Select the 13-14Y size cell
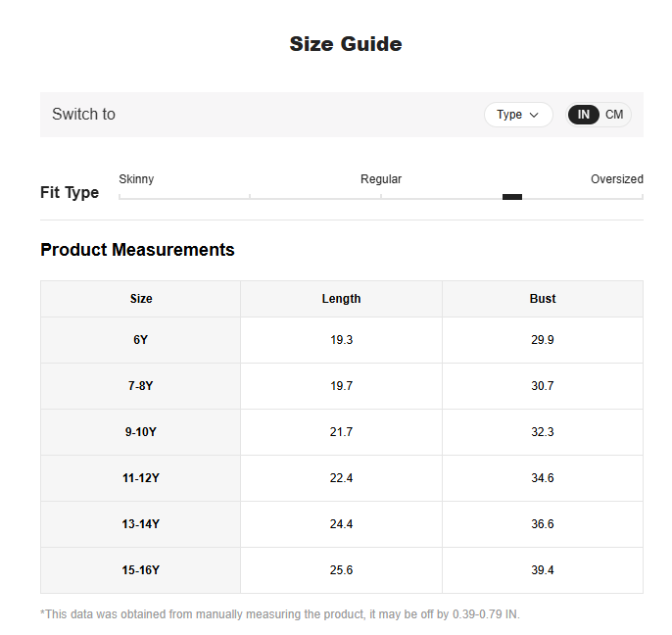Image resolution: width=672 pixels, height=635 pixels. pos(141,524)
